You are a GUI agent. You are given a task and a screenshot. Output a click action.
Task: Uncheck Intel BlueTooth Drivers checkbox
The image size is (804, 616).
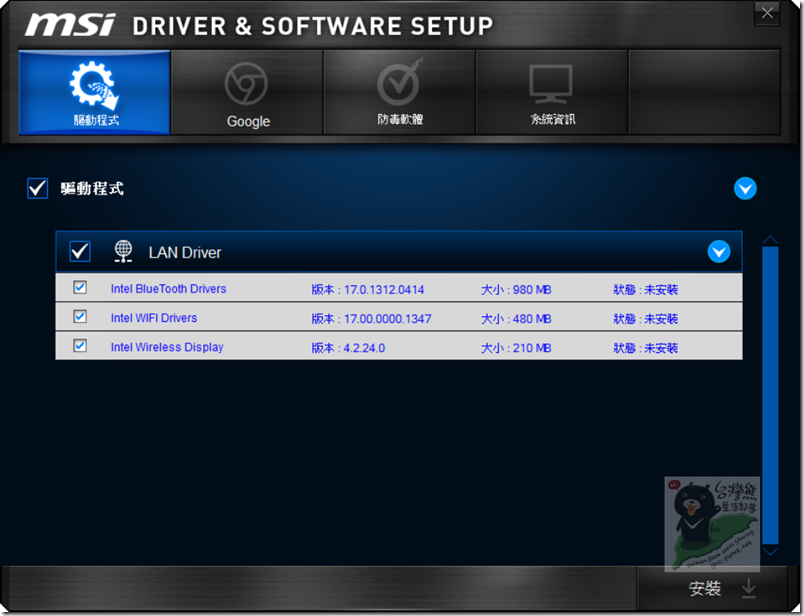tap(80, 287)
